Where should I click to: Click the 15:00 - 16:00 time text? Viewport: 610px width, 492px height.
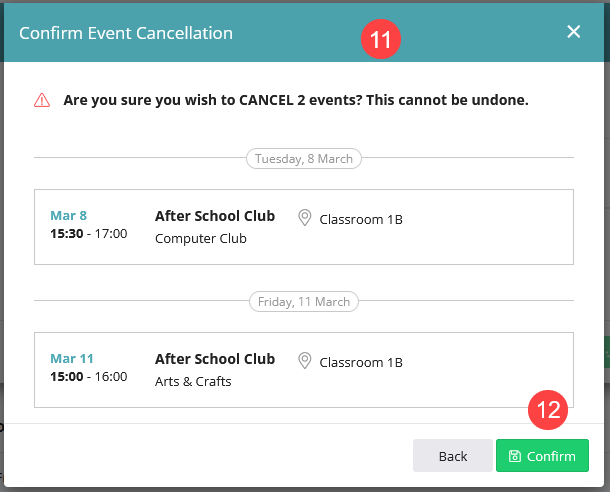89,376
